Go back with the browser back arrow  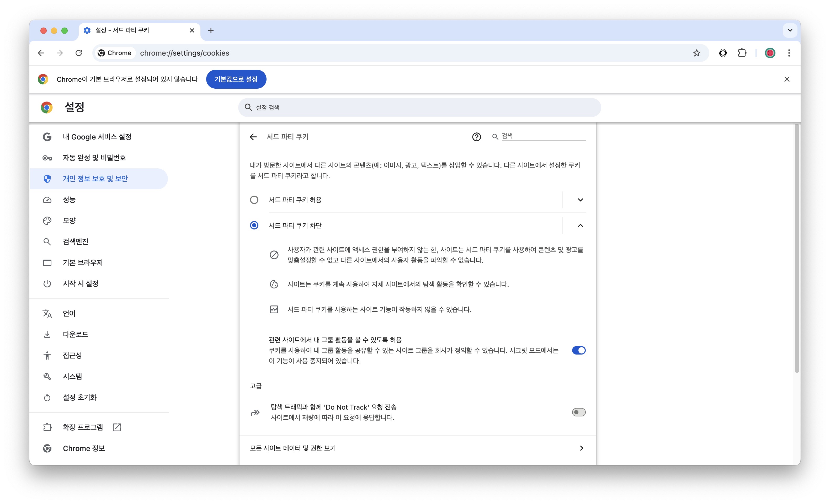(x=41, y=53)
